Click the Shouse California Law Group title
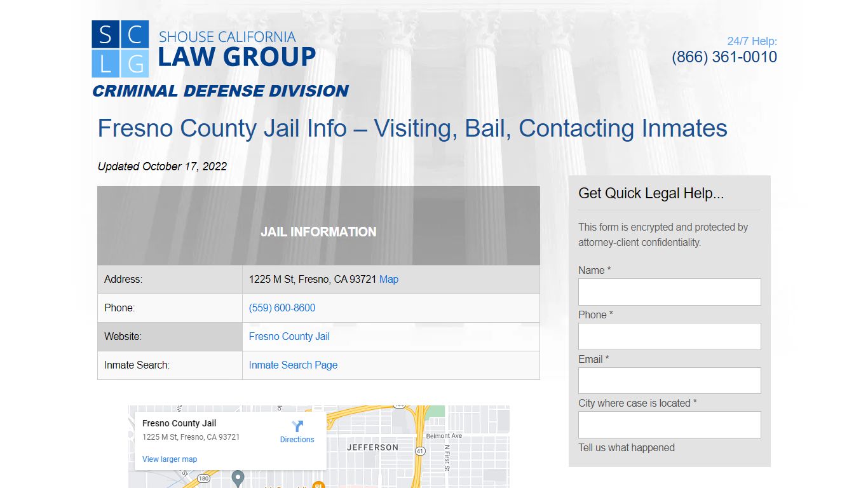 pyautogui.click(x=236, y=49)
